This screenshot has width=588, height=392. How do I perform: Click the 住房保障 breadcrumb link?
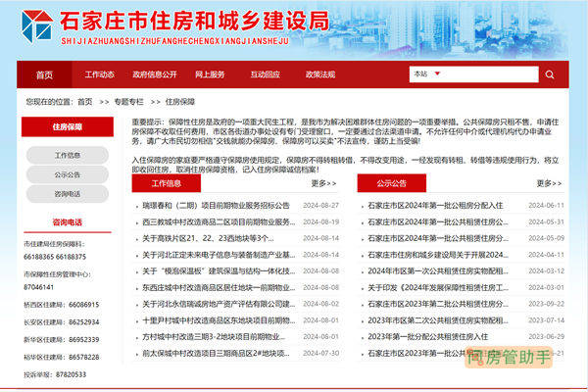[x=180, y=102]
